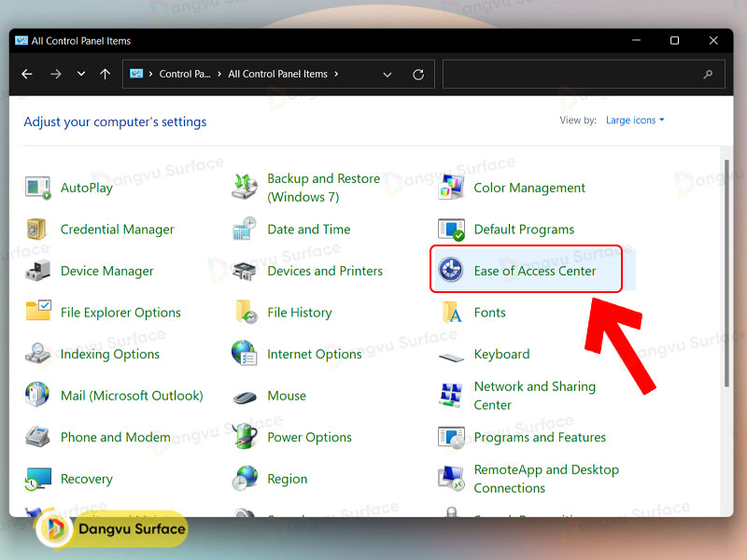Open the address bar history dropdown
The image size is (747, 560).
[x=388, y=75]
